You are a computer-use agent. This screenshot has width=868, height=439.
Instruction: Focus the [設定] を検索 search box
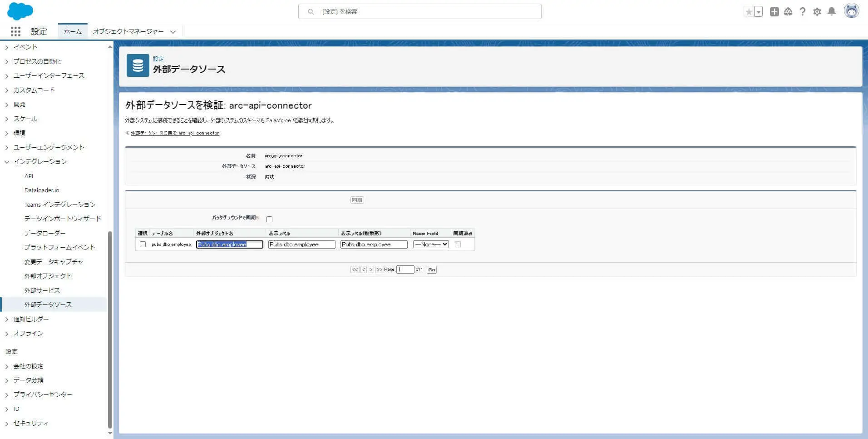[x=419, y=11]
